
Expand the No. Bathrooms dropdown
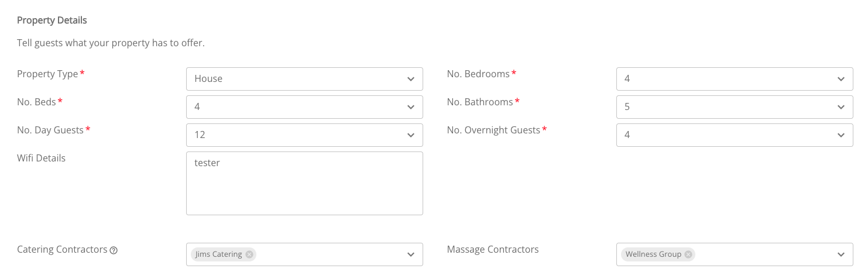click(735, 107)
